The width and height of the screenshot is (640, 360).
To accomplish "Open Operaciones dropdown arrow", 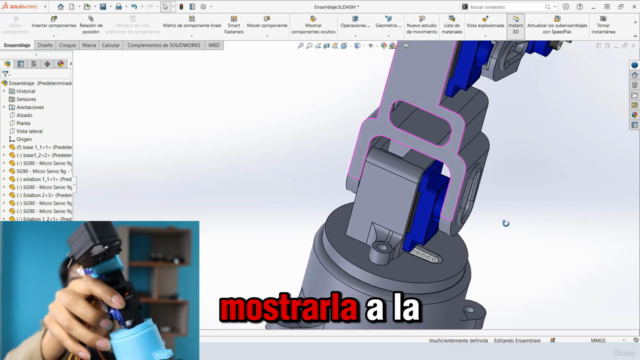I will (355, 36).
